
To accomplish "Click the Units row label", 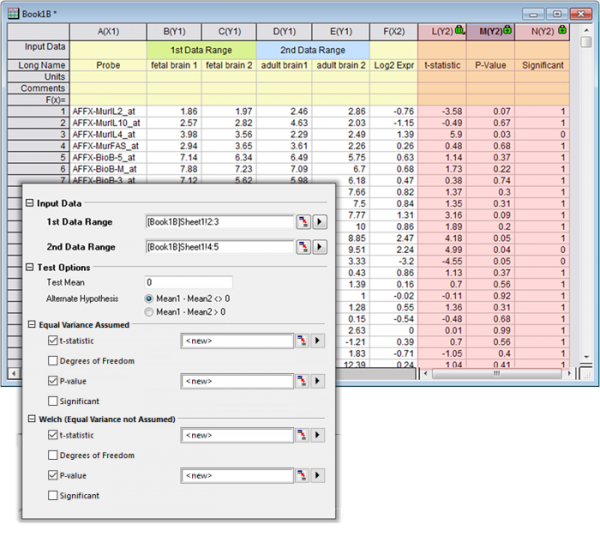I will click(x=38, y=77).
